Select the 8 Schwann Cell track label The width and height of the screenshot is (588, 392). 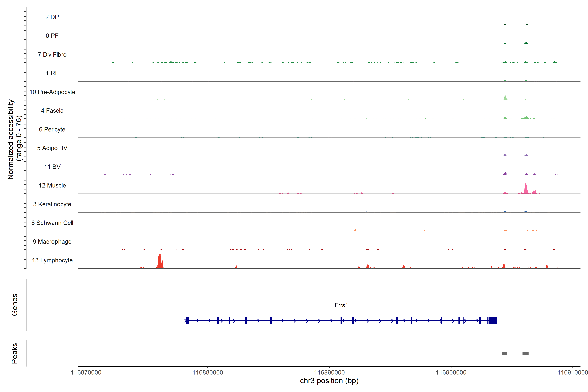click(52, 223)
